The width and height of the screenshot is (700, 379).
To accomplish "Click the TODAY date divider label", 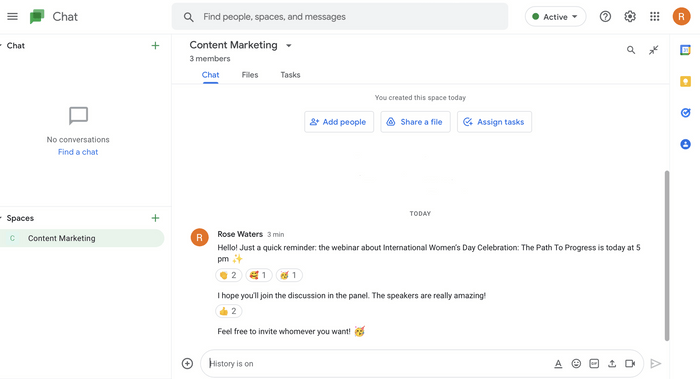I will click(x=420, y=213).
